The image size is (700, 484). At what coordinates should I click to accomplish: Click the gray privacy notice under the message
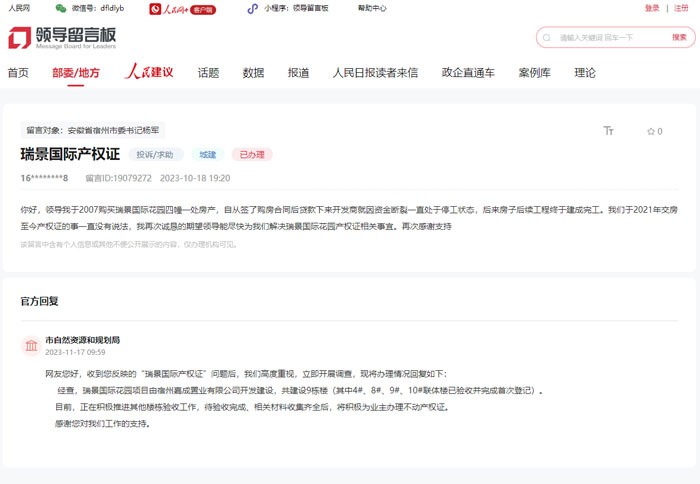129,245
